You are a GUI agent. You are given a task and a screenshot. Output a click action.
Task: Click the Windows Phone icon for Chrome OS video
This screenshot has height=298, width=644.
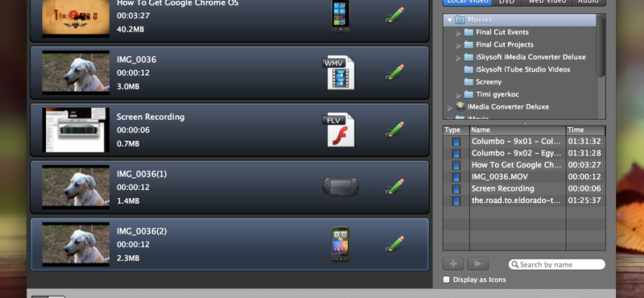click(341, 15)
